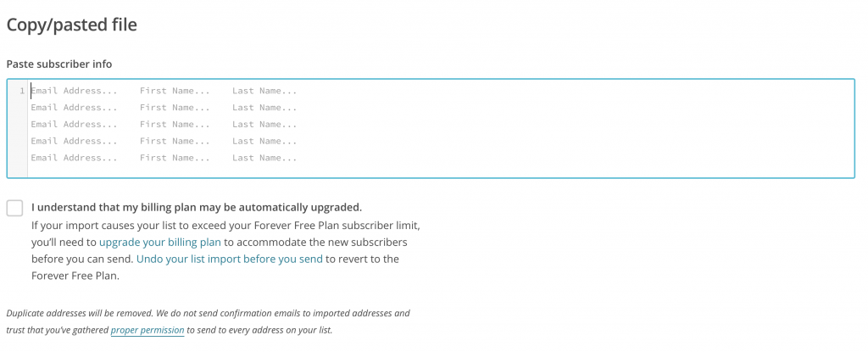Click fourth line's Email Address placeholder
Image resolution: width=868 pixels, height=352 pixels.
point(74,141)
